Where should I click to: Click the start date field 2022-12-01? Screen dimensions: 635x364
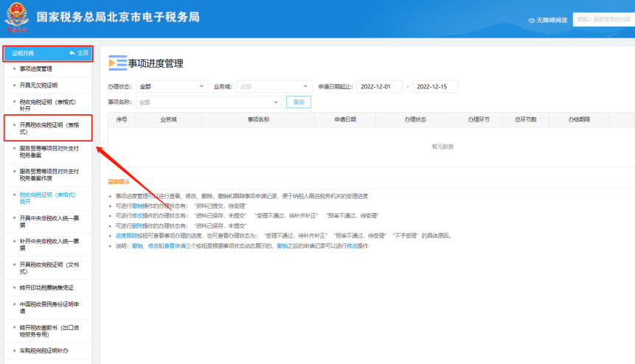(x=378, y=86)
